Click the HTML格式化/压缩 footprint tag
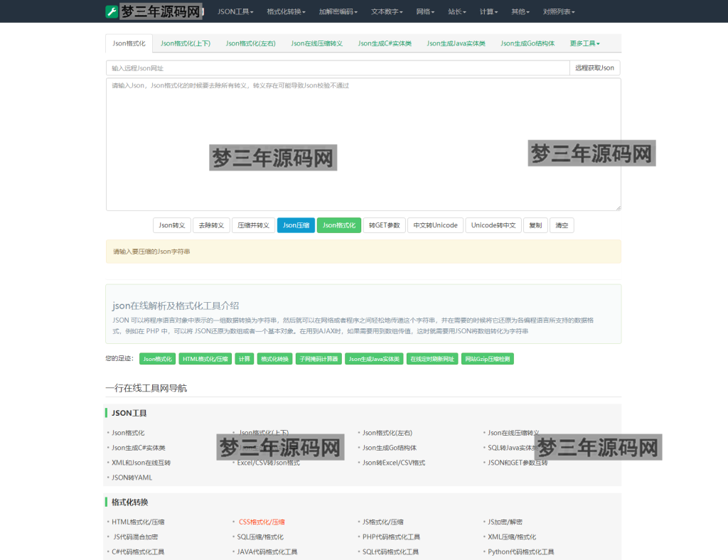 pyautogui.click(x=205, y=359)
